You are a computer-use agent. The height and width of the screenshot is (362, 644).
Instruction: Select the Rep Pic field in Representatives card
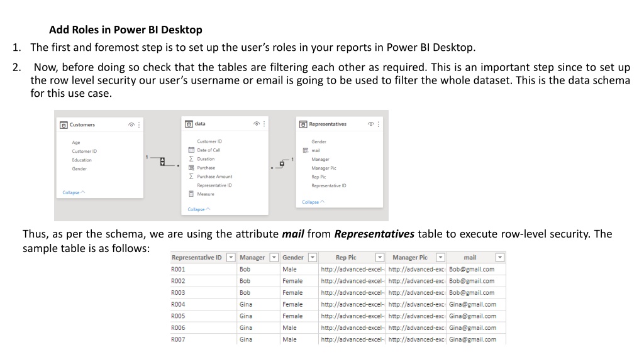tap(319, 177)
